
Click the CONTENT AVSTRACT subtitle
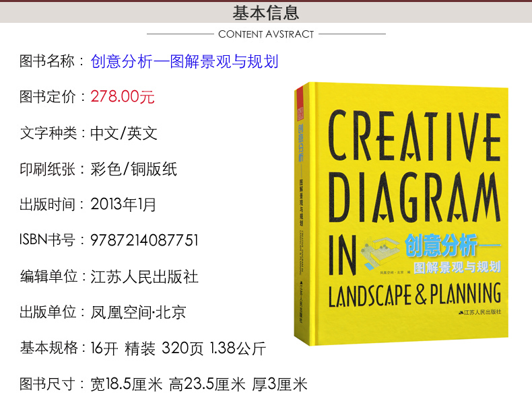click(266, 34)
